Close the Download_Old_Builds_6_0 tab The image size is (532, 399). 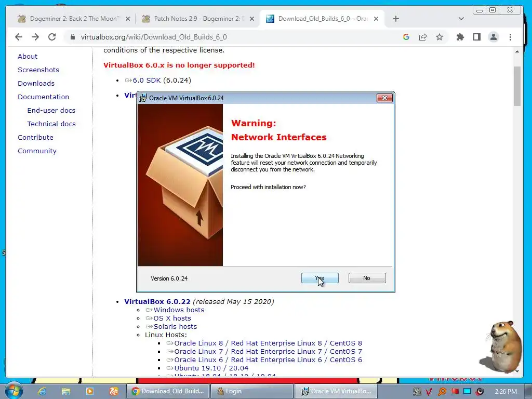click(376, 19)
